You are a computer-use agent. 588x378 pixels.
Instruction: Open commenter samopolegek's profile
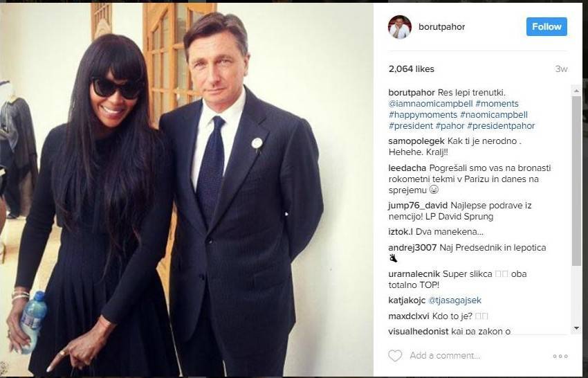click(x=416, y=141)
